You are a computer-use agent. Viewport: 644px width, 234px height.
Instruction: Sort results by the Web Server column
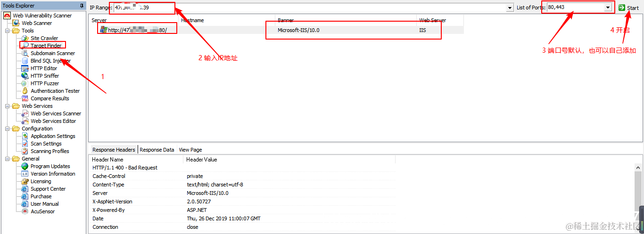point(440,20)
